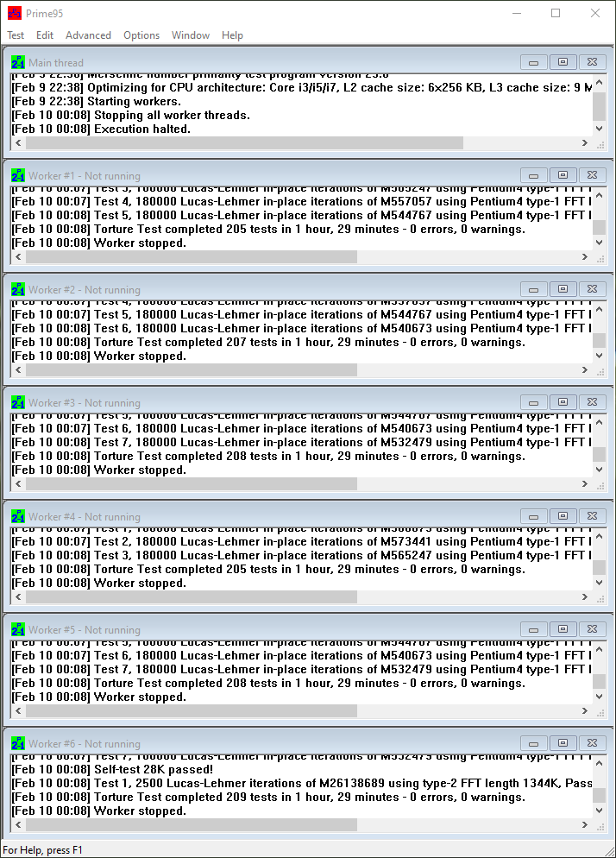Minimize the Worker #3 child window

[x=533, y=403]
